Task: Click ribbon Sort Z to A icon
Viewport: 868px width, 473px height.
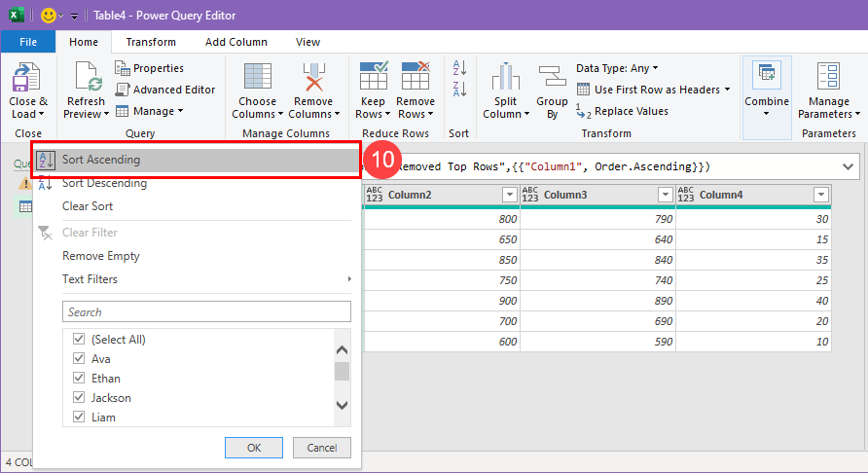Action: [x=459, y=89]
